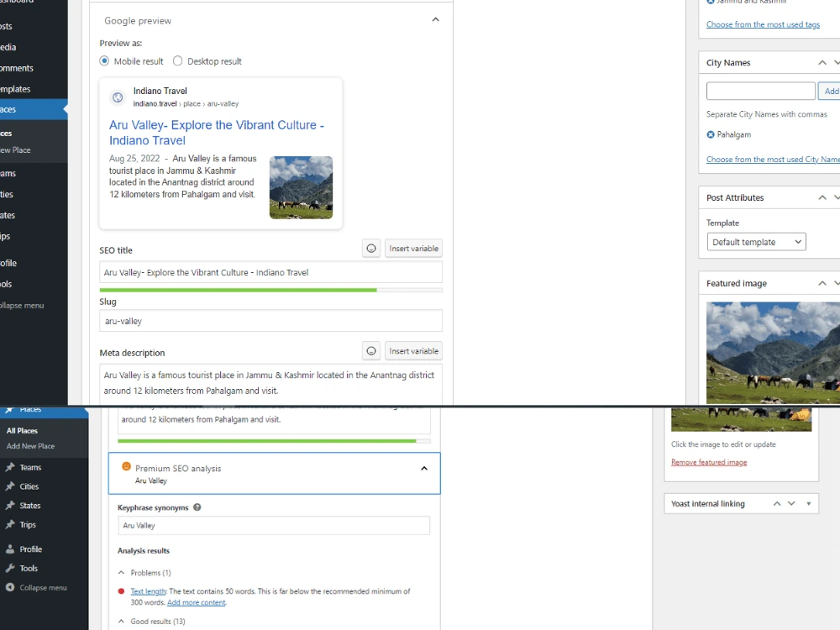Click Insert variable next to SEO title
The height and width of the screenshot is (630, 840).
[x=413, y=249]
